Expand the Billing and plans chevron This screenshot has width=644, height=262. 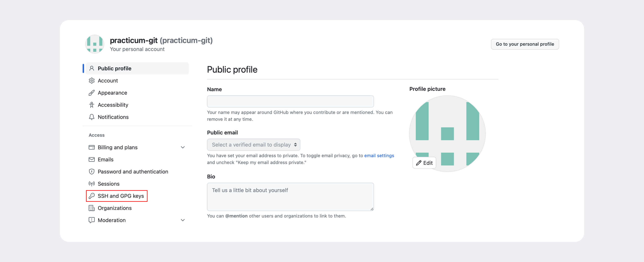pyautogui.click(x=183, y=147)
